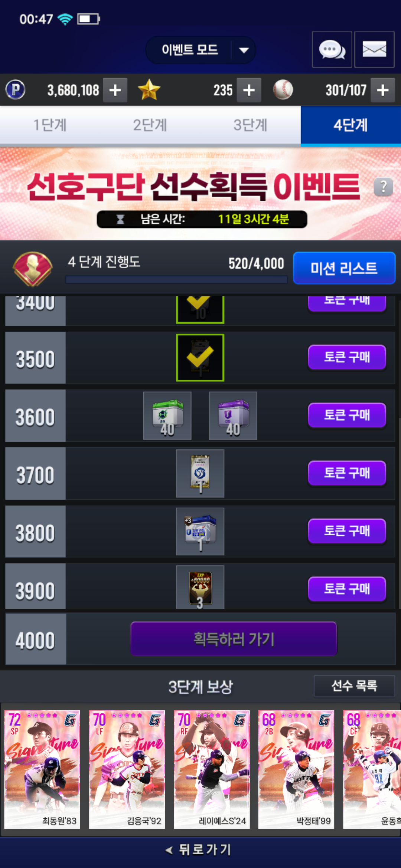Click 토큰 구매 for the 3700 row
This screenshot has height=868, width=401.
point(347,473)
